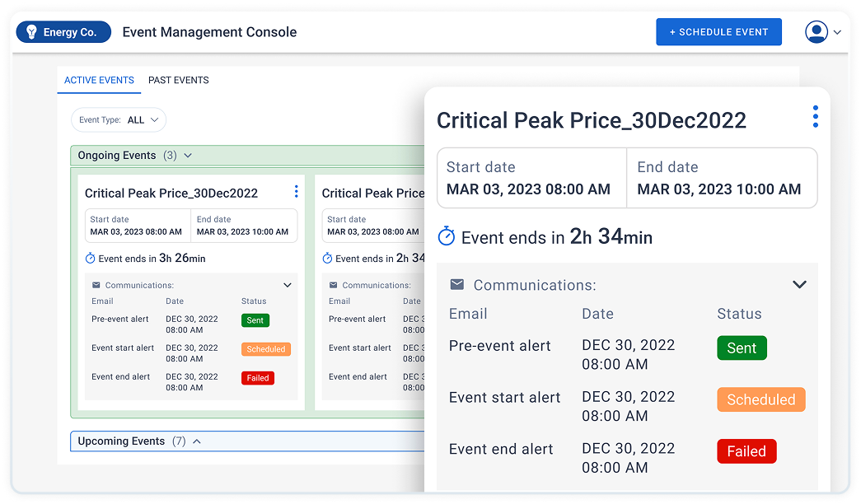The image size is (861, 504).
Task: Switch to the Past Events tab
Action: [178, 80]
